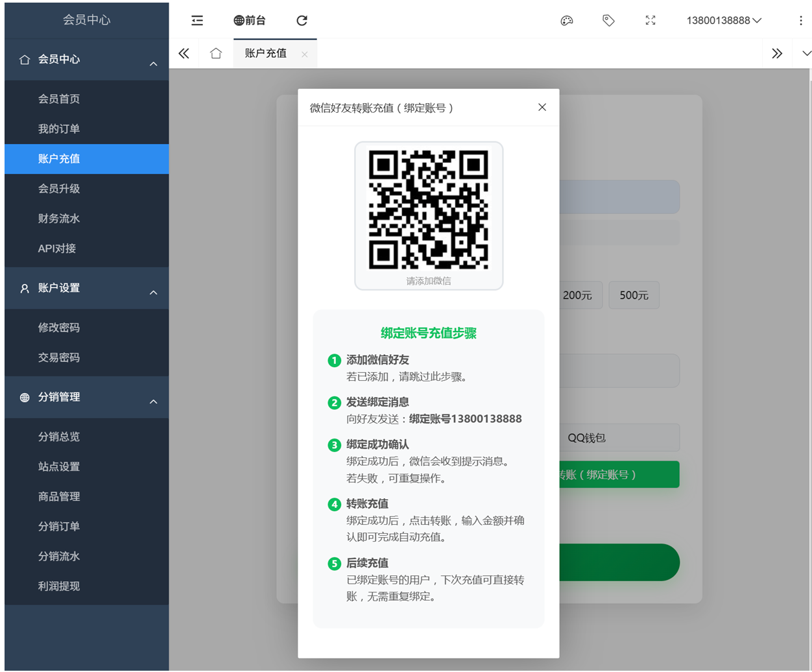Select 财务流水 in the sidebar
The height and width of the screenshot is (672, 812).
[59, 219]
